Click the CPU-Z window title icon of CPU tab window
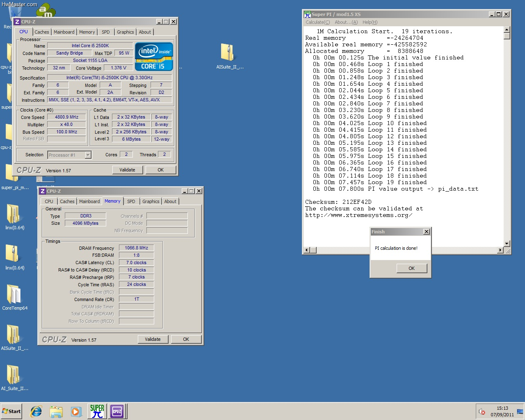 pos(17,22)
